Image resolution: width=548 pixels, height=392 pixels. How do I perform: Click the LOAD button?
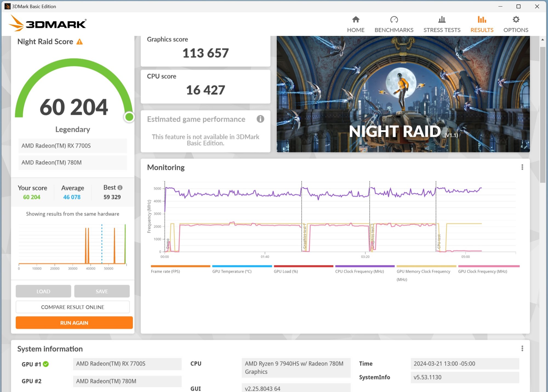tap(43, 291)
